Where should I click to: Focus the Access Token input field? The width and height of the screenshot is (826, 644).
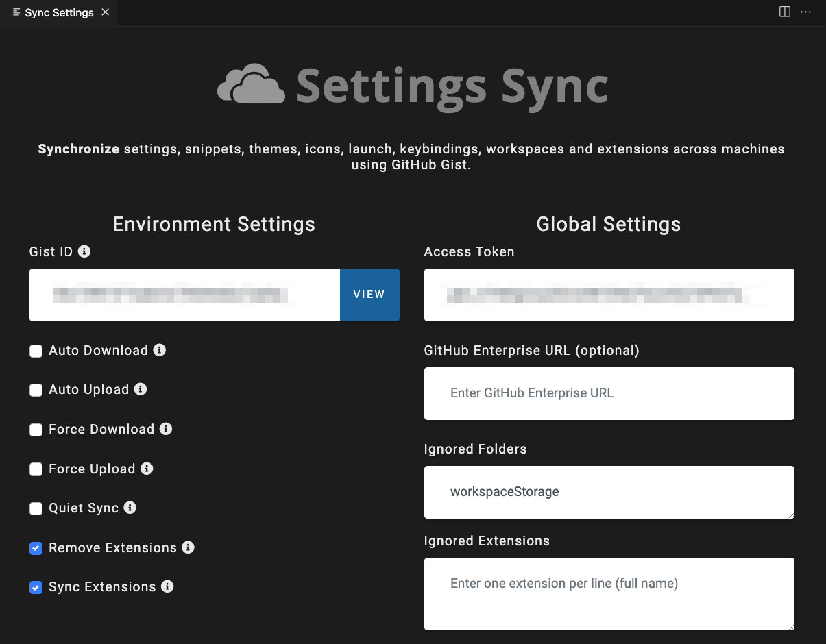pyautogui.click(x=609, y=295)
